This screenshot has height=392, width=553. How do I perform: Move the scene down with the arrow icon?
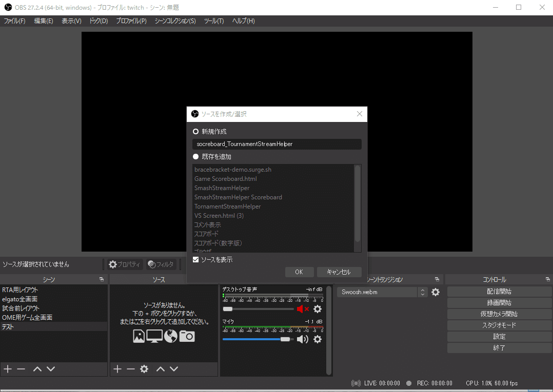[51, 369]
